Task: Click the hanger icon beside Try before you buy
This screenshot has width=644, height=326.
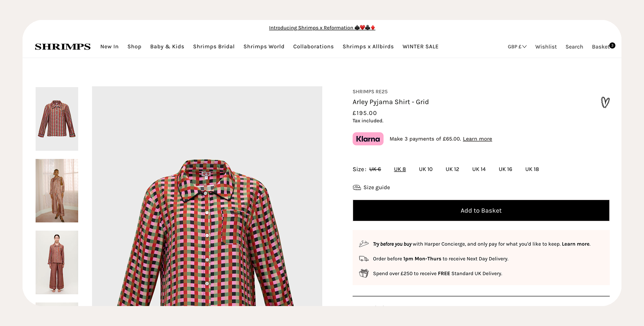Action: point(364,244)
